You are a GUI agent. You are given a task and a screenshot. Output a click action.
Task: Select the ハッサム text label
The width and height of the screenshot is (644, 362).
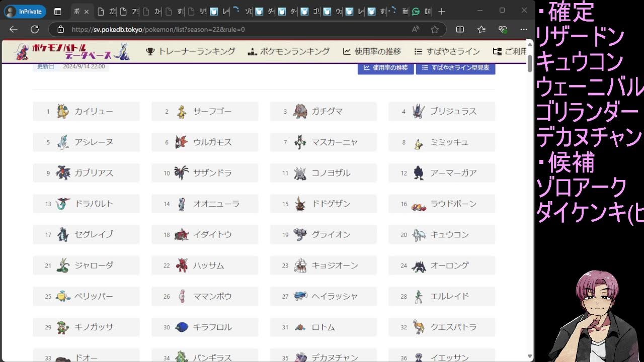tap(208, 265)
